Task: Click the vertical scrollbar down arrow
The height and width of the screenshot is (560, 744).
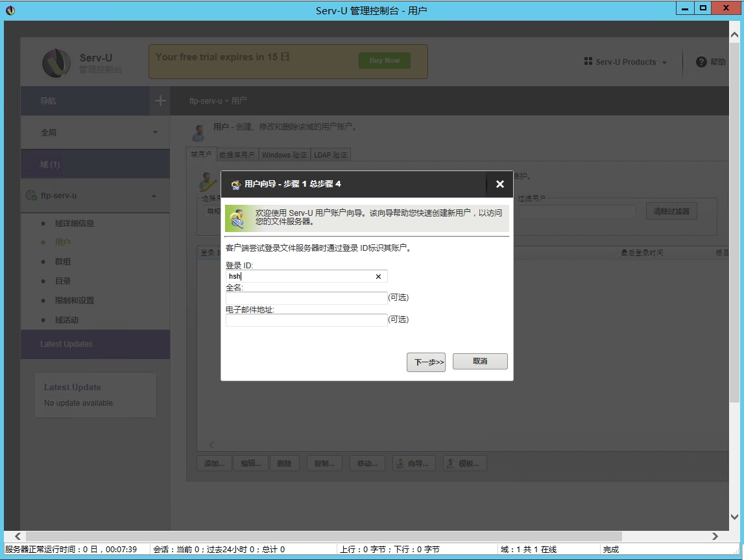Action: pos(734,517)
